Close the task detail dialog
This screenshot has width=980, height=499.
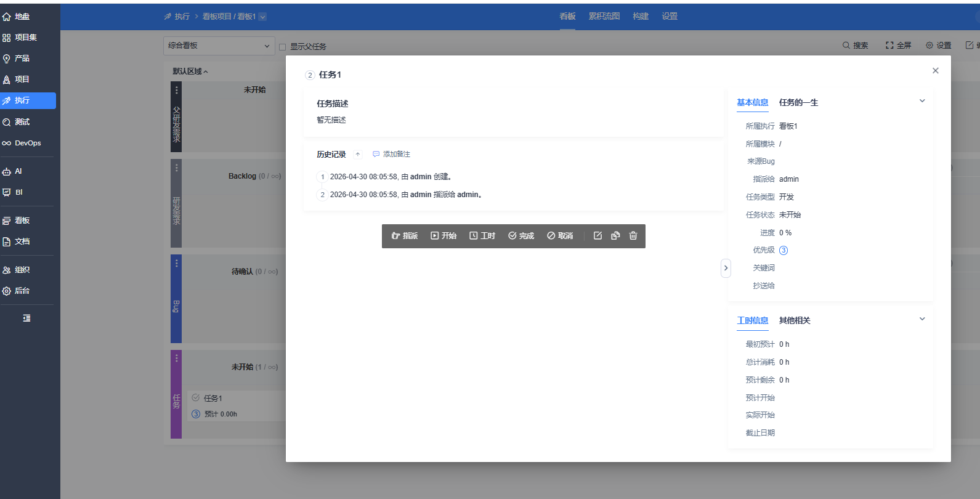[x=935, y=71]
